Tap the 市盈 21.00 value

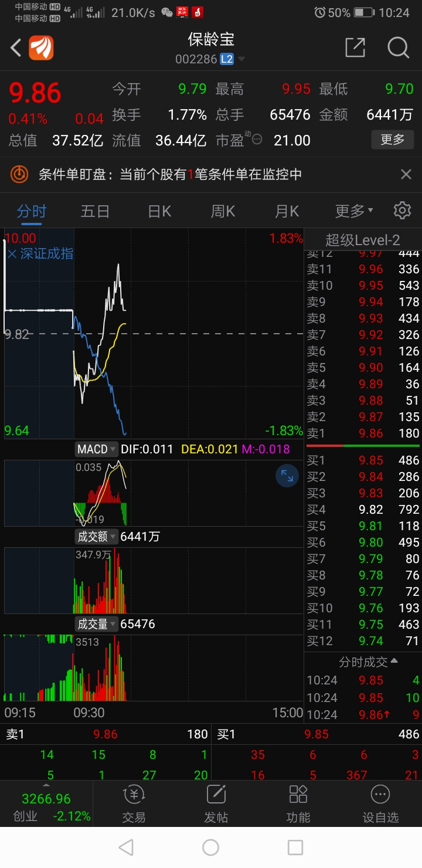pyautogui.click(x=292, y=140)
